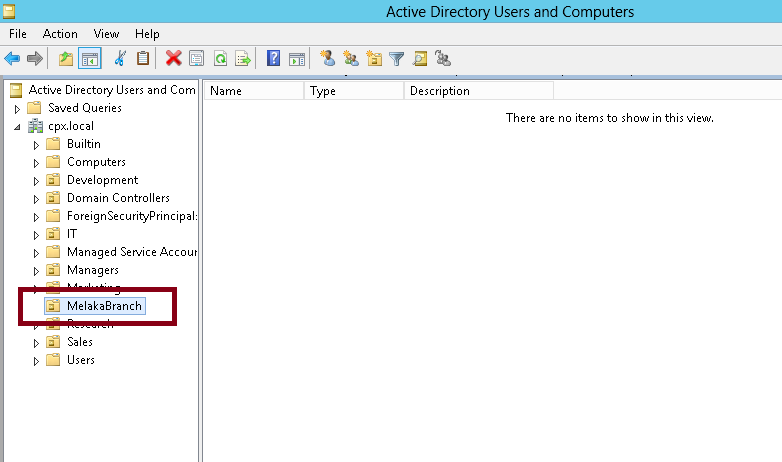The image size is (782, 462).
Task: Click the Back arrow toolbar icon
Action: point(12,59)
